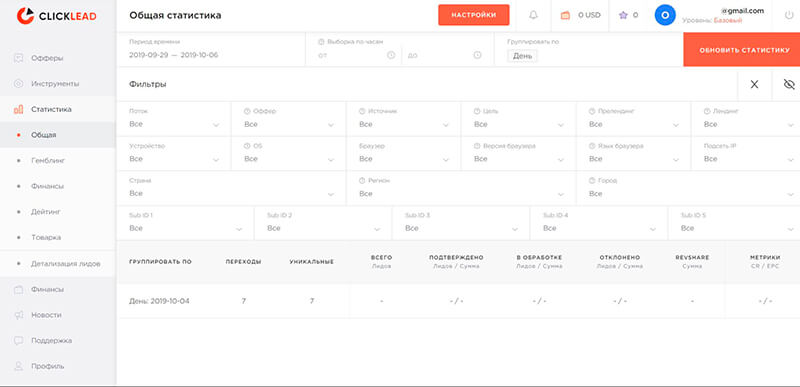Image resolution: width=800 pixels, height=387 pixels.
Task: Click the 'до' hour input field
Action: click(444, 55)
